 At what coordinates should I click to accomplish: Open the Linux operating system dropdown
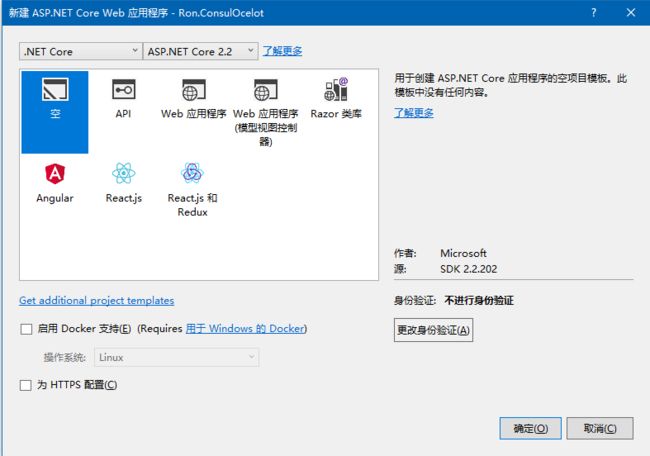pos(177,357)
